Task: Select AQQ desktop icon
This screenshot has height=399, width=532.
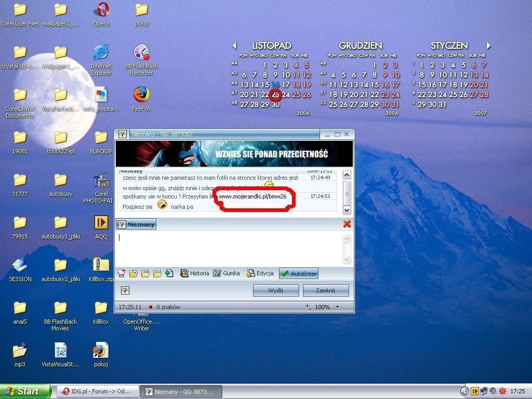Action: [x=101, y=228]
